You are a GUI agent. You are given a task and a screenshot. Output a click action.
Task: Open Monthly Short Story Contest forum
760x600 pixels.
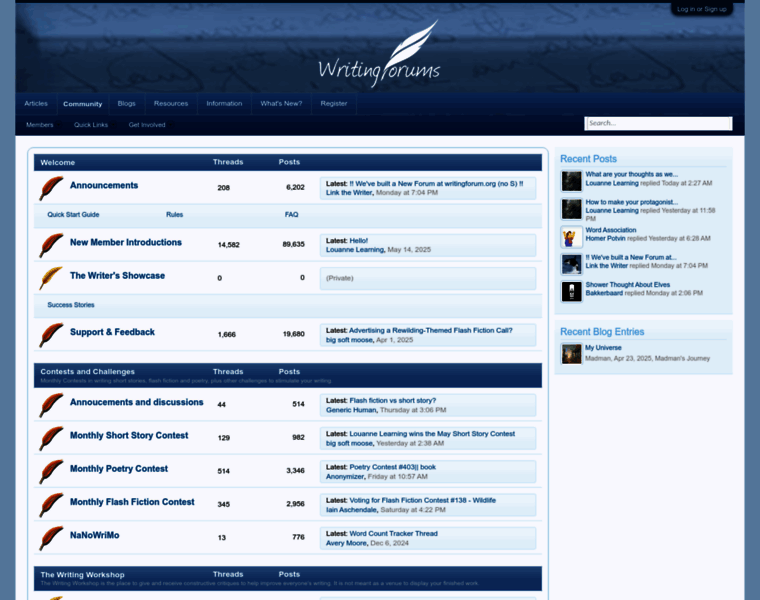[129, 435]
